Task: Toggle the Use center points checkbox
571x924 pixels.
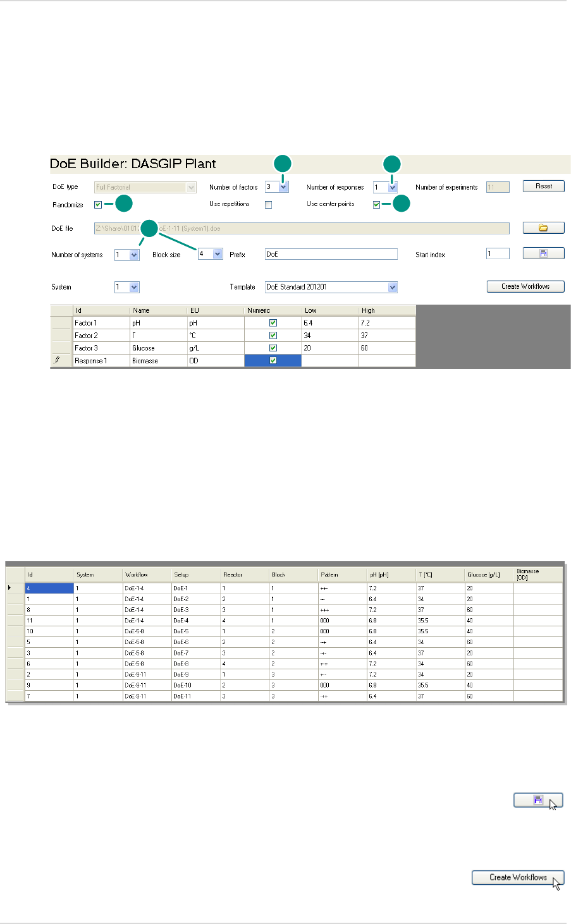Action: 377,205
